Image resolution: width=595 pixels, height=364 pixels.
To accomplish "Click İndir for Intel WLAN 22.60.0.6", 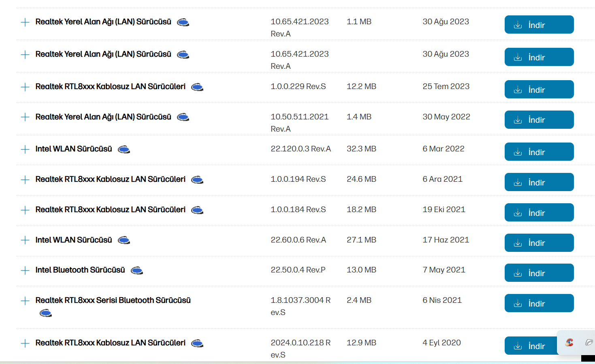I will click(539, 243).
